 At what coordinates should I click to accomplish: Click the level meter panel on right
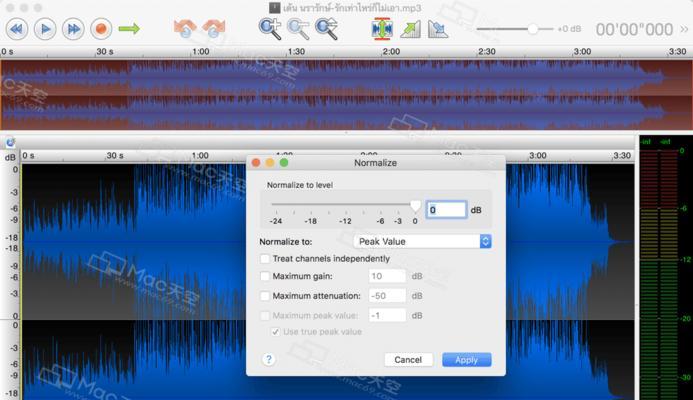coord(666,267)
